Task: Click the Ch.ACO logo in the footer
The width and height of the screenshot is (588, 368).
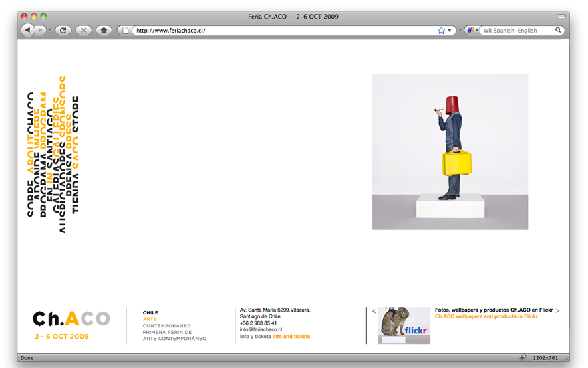Action: coord(71,318)
